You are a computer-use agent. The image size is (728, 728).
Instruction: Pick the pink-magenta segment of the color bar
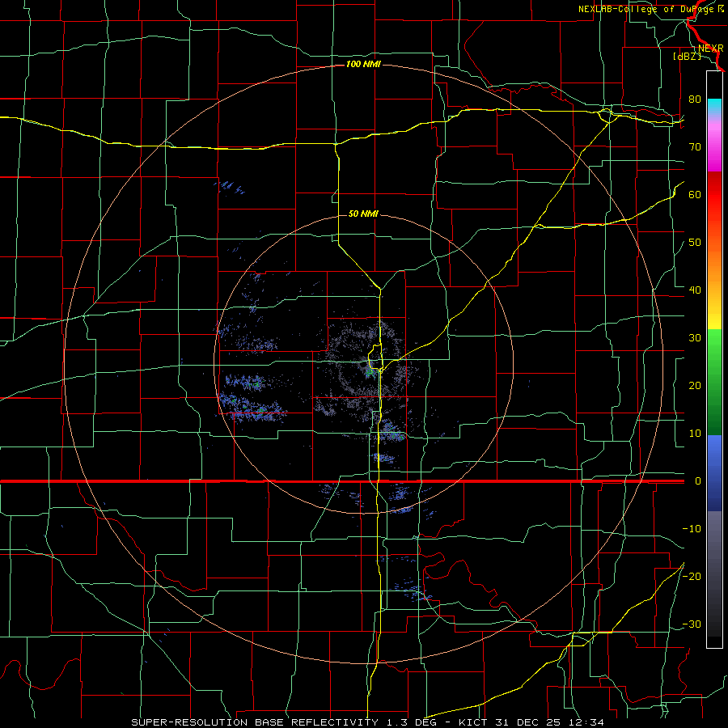click(714, 146)
